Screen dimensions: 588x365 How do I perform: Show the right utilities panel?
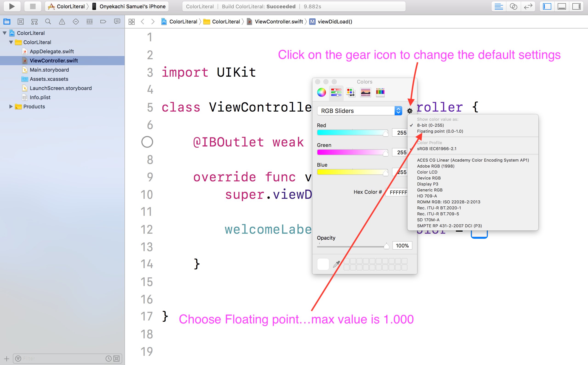coord(577,6)
